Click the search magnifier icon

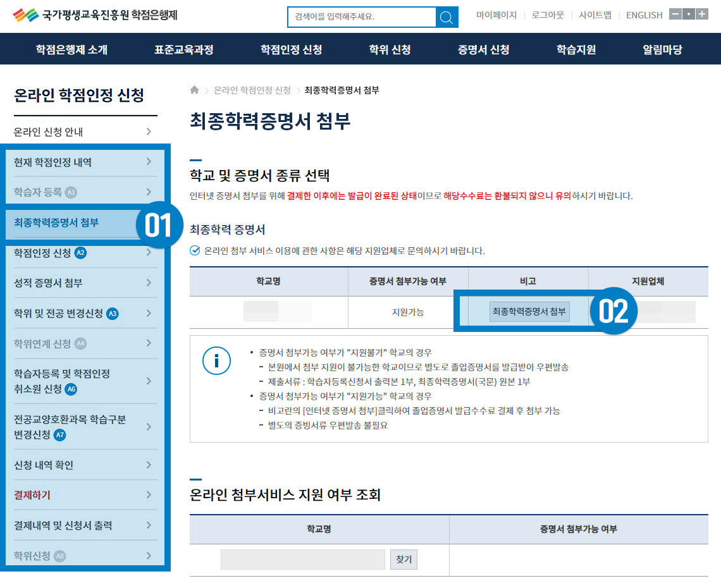pyautogui.click(x=447, y=17)
